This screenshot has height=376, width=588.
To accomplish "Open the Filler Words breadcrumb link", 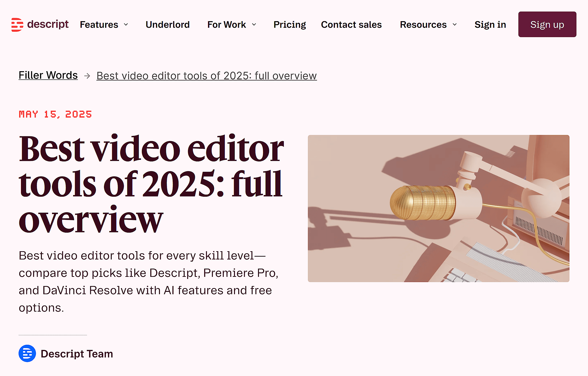I will [x=48, y=75].
